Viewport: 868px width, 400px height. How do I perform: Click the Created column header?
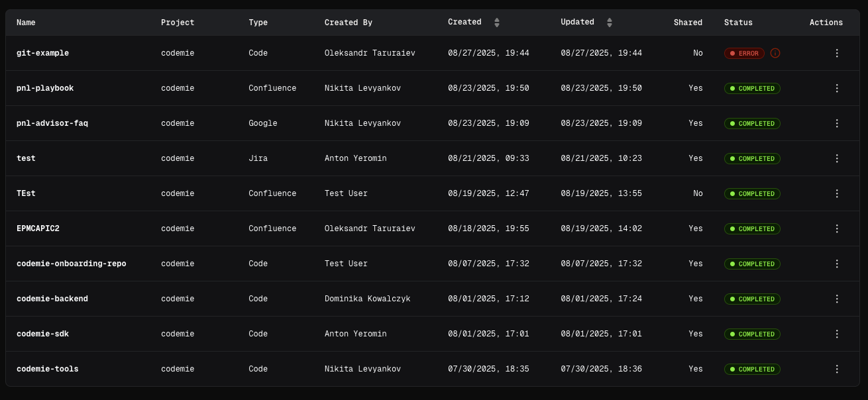pyautogui.click(x=464, y=22)
